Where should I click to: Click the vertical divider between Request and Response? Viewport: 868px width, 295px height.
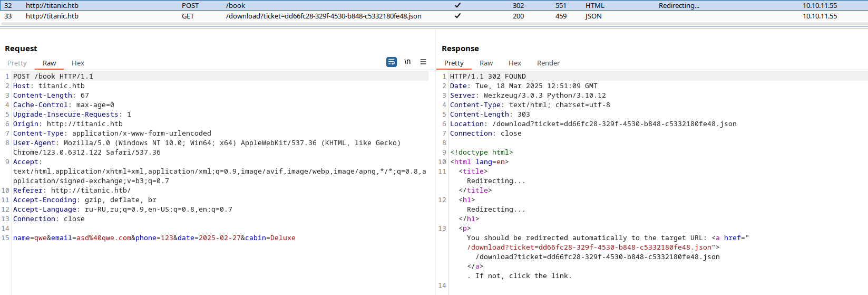[435, 162]
